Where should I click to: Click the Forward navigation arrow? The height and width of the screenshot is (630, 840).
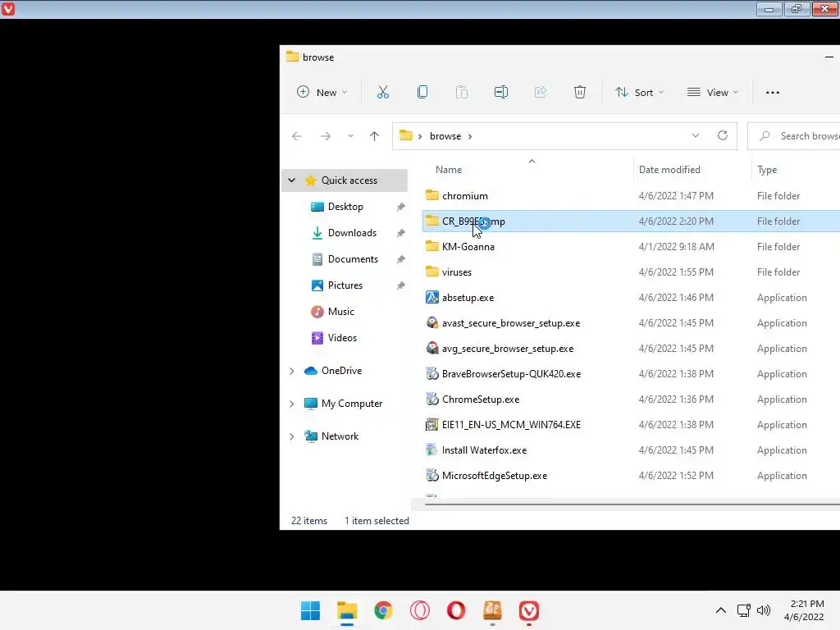pyautogui.click(x=325, y=136)
